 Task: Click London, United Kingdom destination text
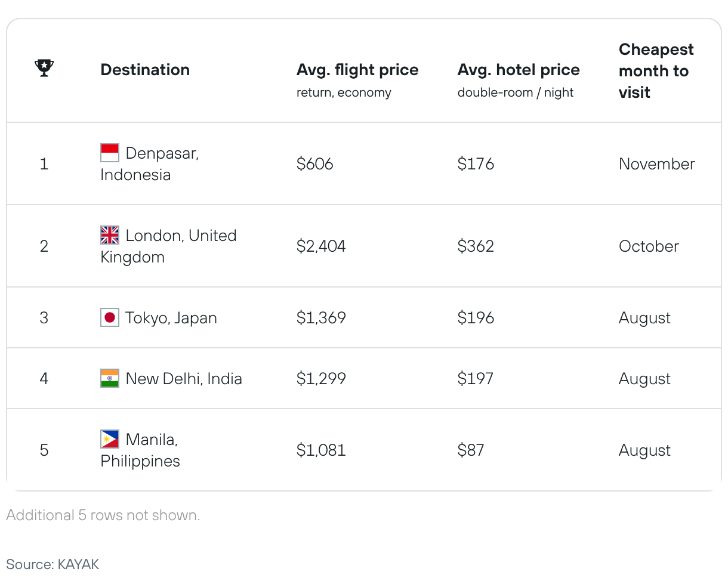169,246
